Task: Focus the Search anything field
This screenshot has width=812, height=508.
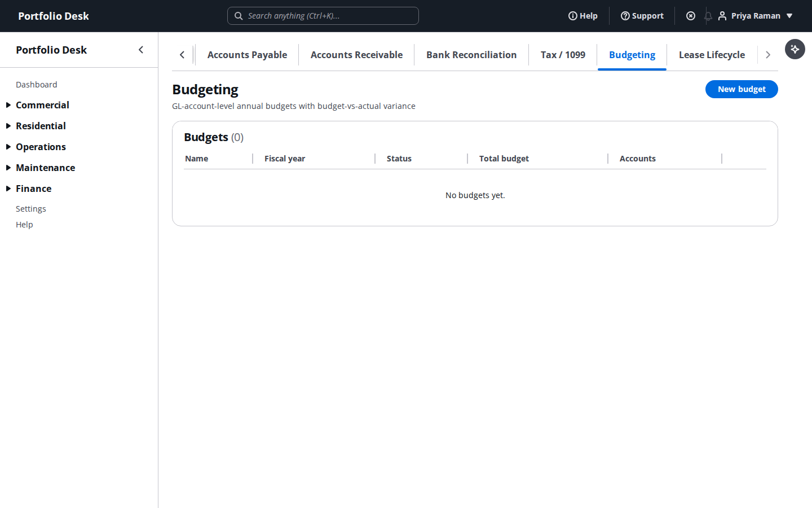Action: (x=323, y=16)
